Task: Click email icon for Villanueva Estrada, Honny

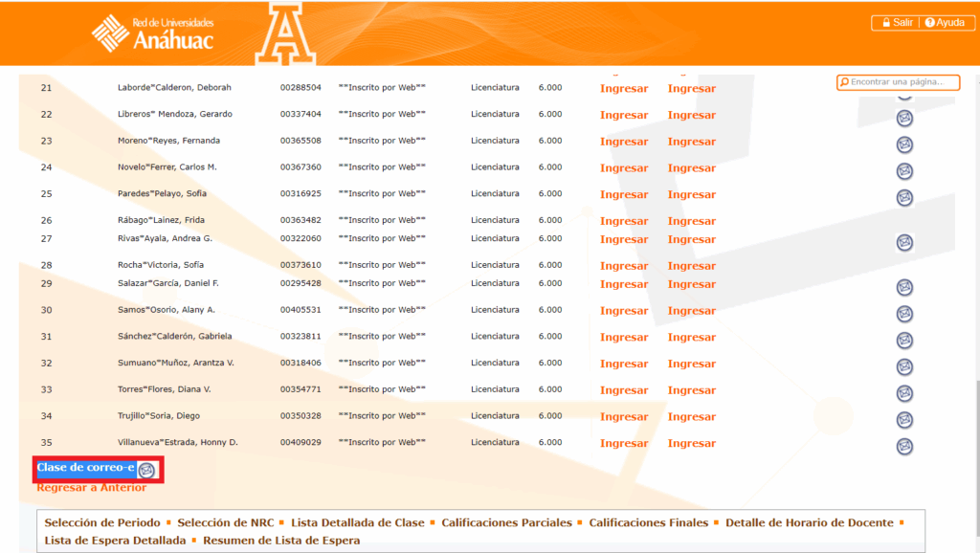Action: [x=903, y=446]
